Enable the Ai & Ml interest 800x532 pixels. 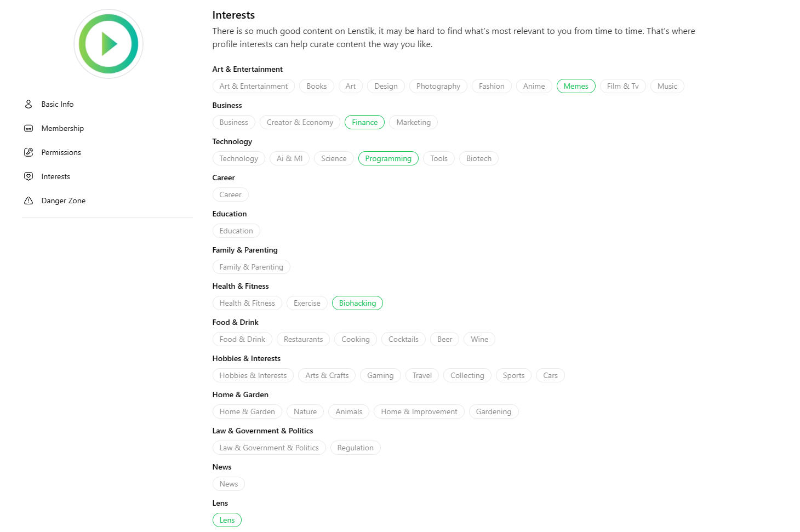tap(289, 158)
